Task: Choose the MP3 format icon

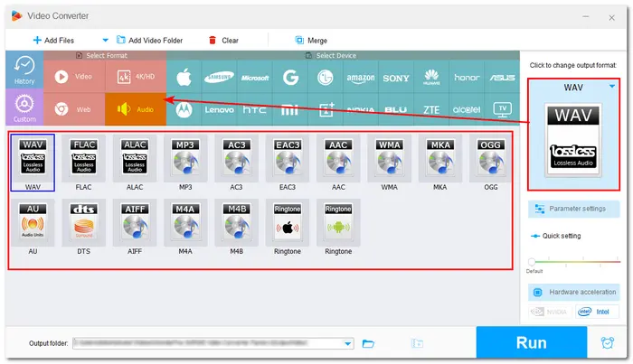Action: [x=185, y=163]
